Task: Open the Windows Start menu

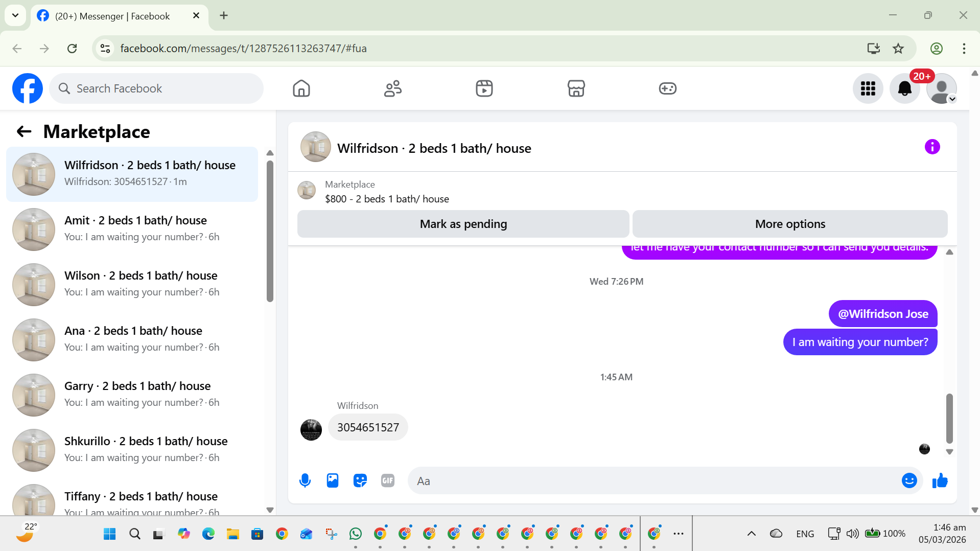Action: 109,534
